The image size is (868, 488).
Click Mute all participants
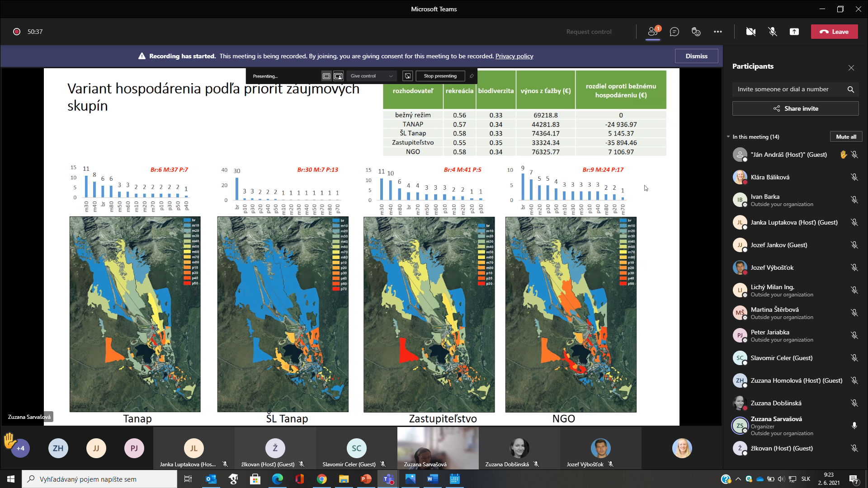(846, 137)
